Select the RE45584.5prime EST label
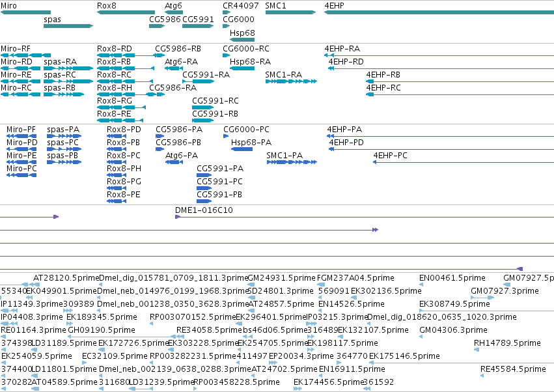The height and width of the screenshot is (392, 554). [x=514, y=369]
